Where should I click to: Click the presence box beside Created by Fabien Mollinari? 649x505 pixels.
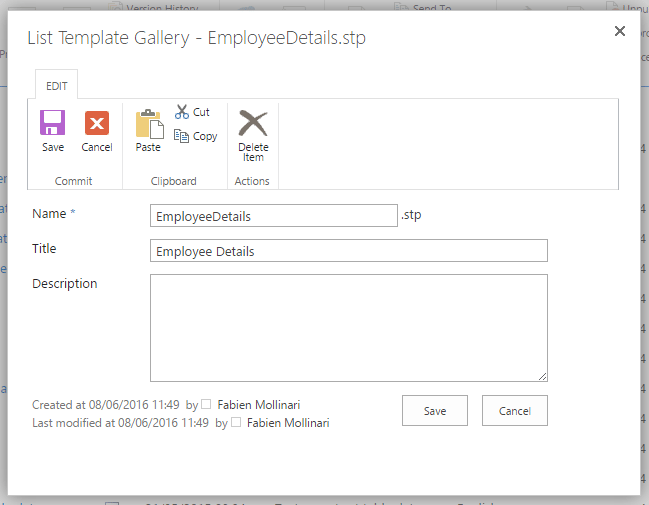206,404
